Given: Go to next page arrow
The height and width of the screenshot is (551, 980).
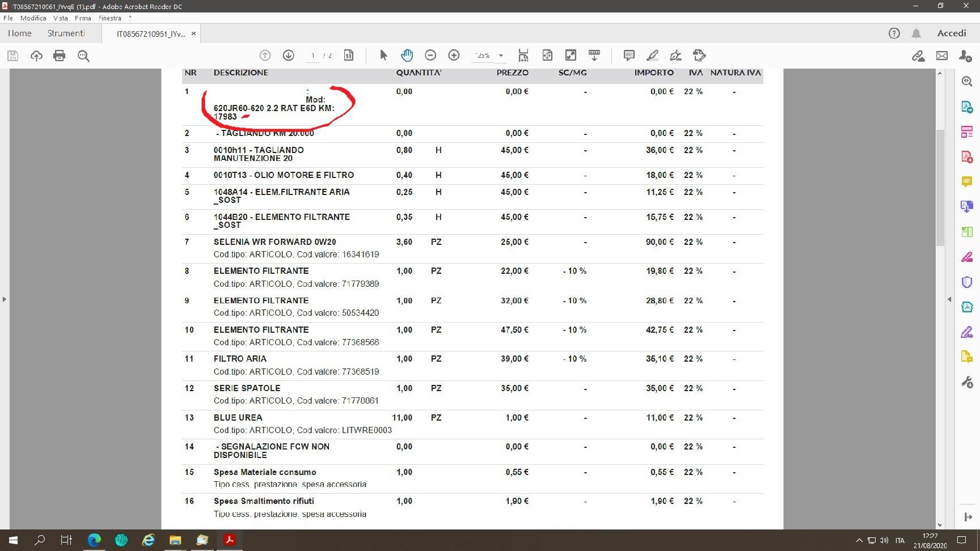Looking at the screenshot, I should 289,56.
